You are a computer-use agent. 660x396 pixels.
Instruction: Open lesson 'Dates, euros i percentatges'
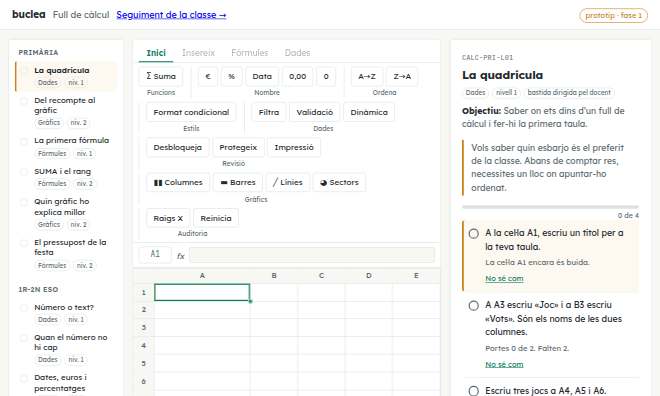66,383
